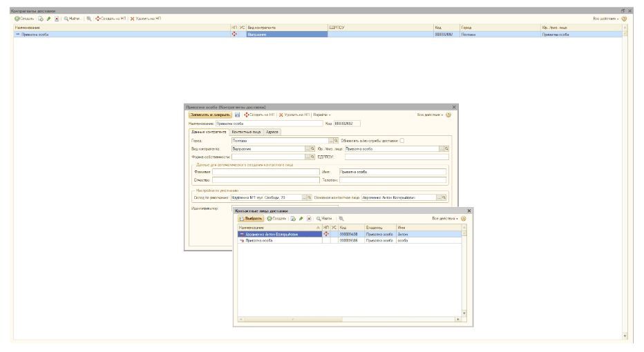The width and height of the screenshot is (644, 352).
Task: Toggle the "Обновлять в/из службы доставки" checkbox
Action: coord(402,140)
